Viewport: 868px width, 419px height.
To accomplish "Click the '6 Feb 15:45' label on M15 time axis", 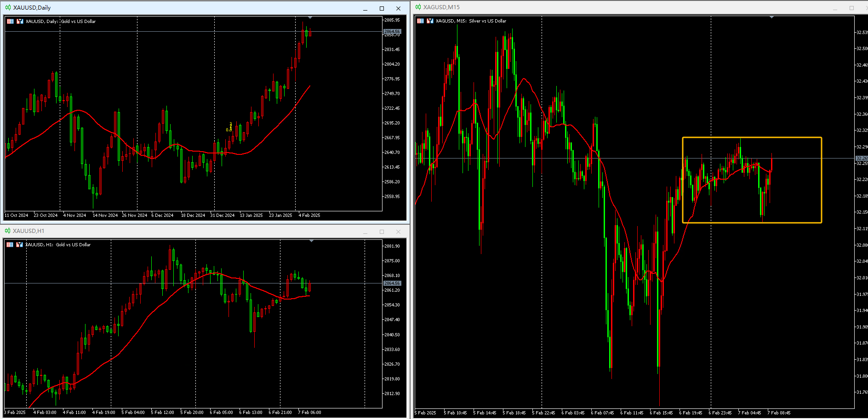I will tap(662, 413).
